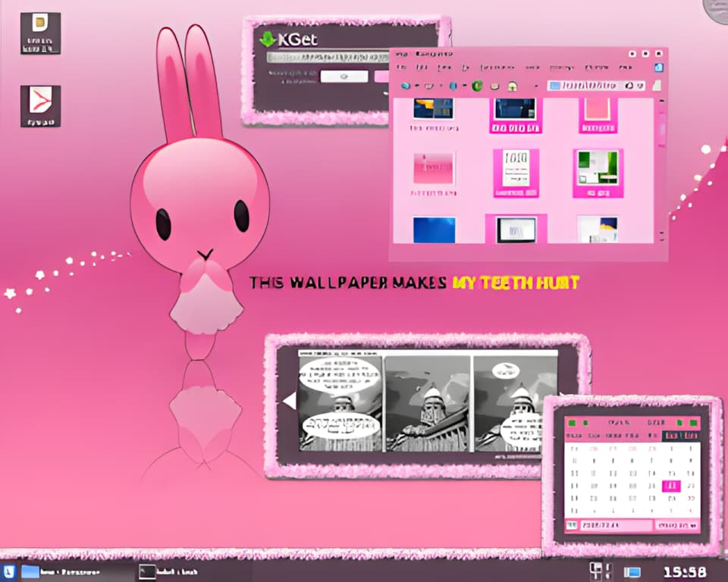Click the icon right of location bar
Image resolution: width=728 pixels, height=582 pixels.
tap(657, 86)
